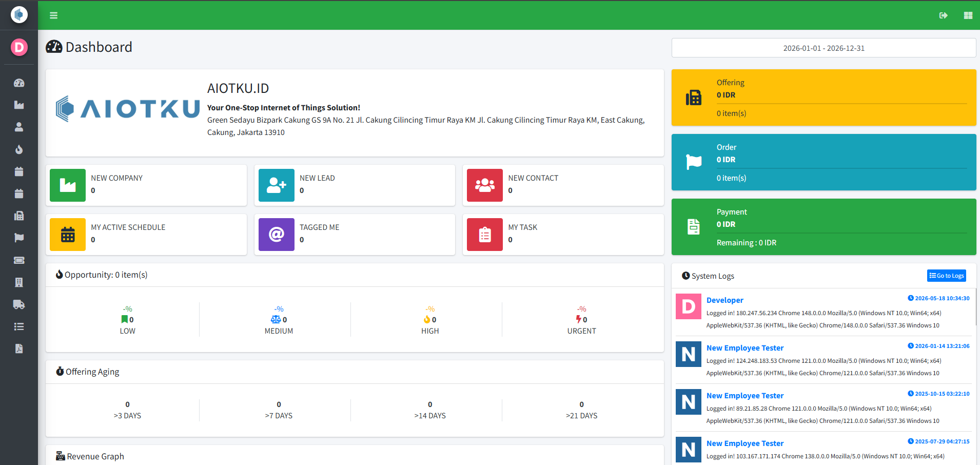Open the building icon in sidebar
980x465 pixels.
click(19, 282)
